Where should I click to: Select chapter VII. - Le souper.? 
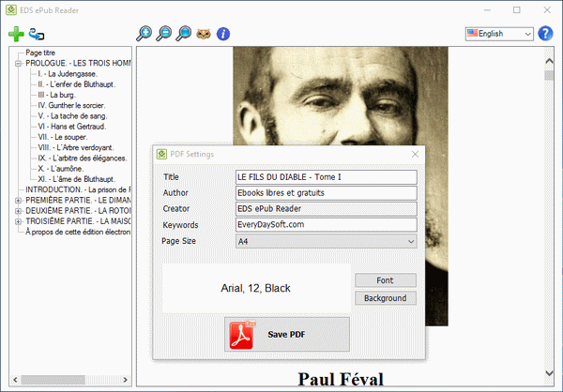(x=63, y=137)
